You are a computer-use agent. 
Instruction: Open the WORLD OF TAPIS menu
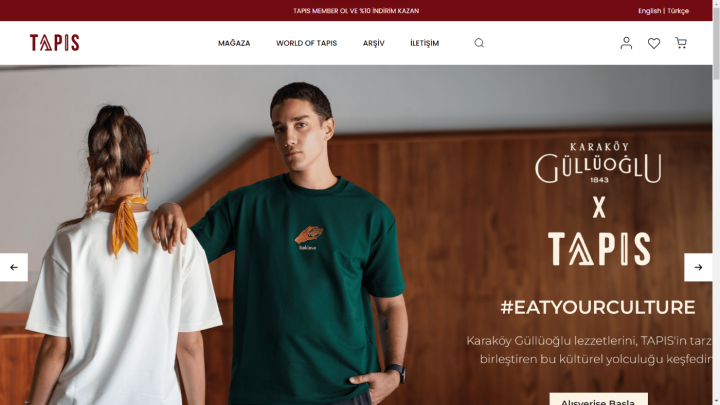coord(306,43)
